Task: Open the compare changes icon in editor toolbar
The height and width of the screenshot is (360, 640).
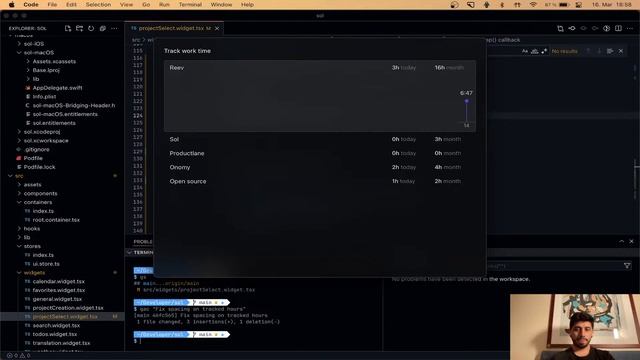Action: click(x=560, y=28)
